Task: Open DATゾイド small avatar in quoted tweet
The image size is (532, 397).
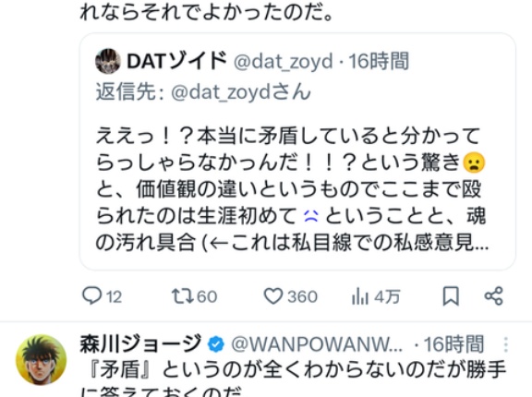Action: [108, 61]
